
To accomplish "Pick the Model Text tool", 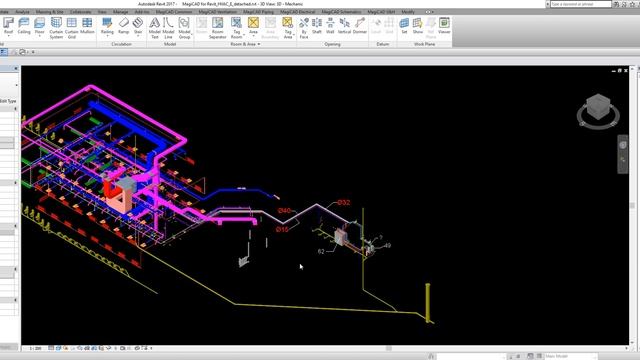I will (x=154, y=28).
